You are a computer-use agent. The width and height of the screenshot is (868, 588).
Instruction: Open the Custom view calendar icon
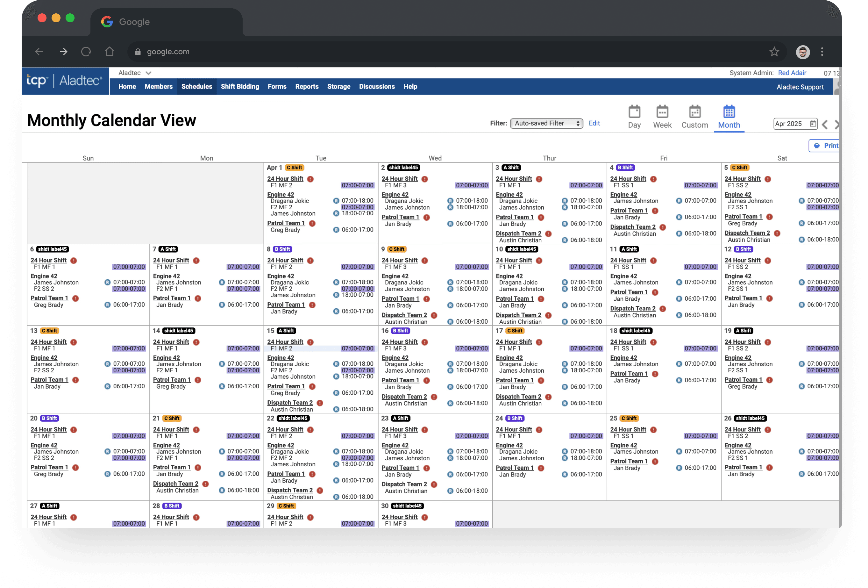(694, 111)
